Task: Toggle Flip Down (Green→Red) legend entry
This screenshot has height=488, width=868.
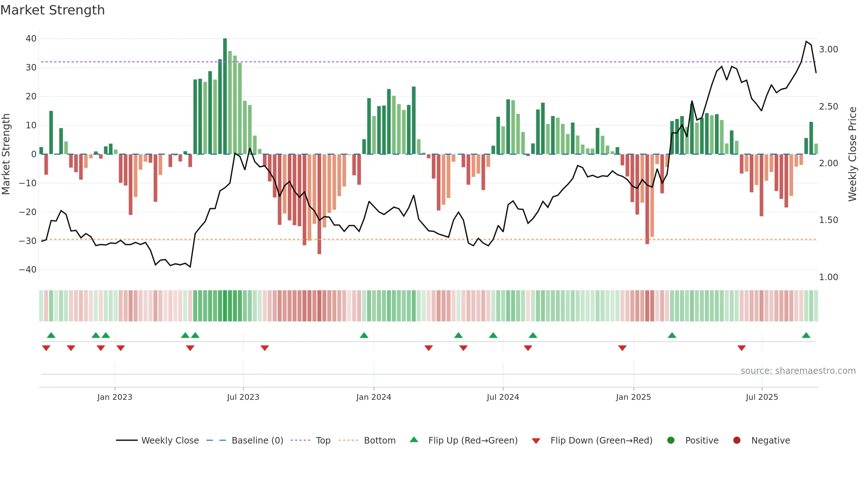Action: [592, 440]
